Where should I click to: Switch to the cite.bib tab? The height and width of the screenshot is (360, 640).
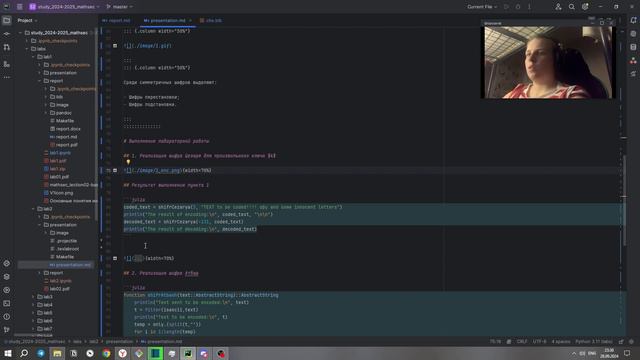[211, 20]
